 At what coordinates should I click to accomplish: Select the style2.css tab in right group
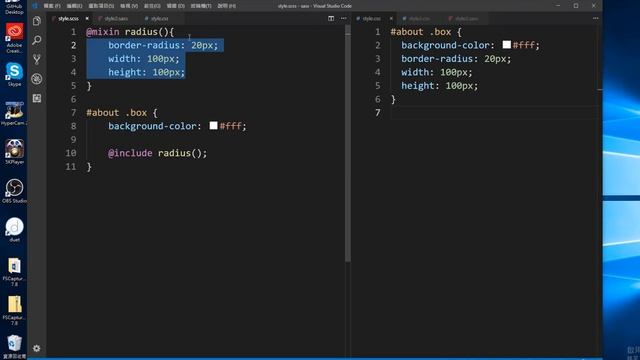pyautogui.click(x=419, y=18)
